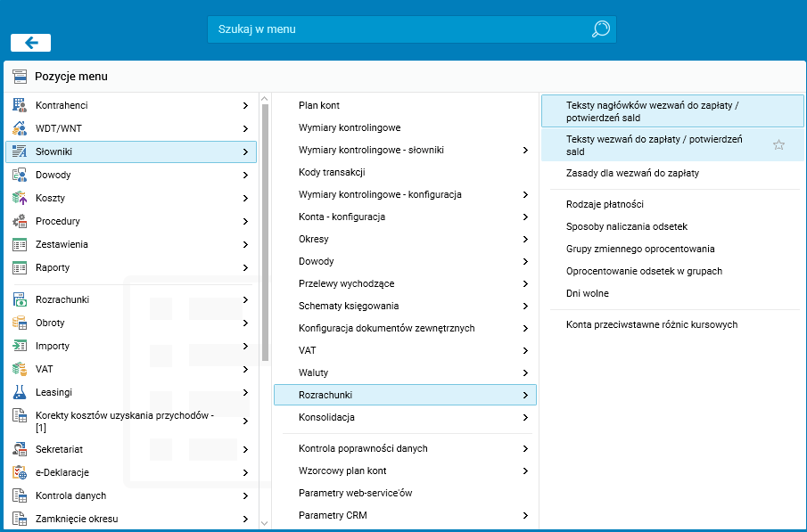Viewport: 807px width, 532px height.
Task: Click the Rozrachunki sidebar icon
Action: click(20, 299)
